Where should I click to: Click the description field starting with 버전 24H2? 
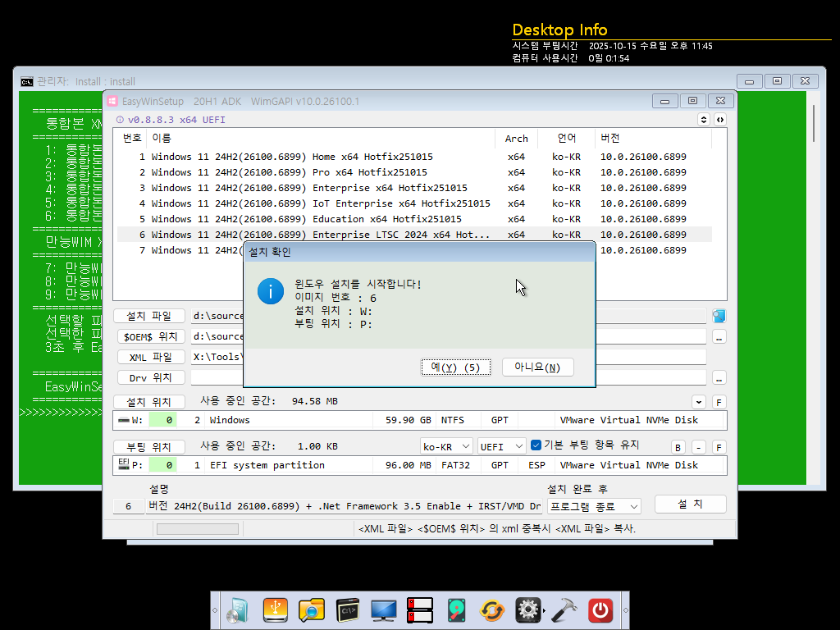coord(344,506)
